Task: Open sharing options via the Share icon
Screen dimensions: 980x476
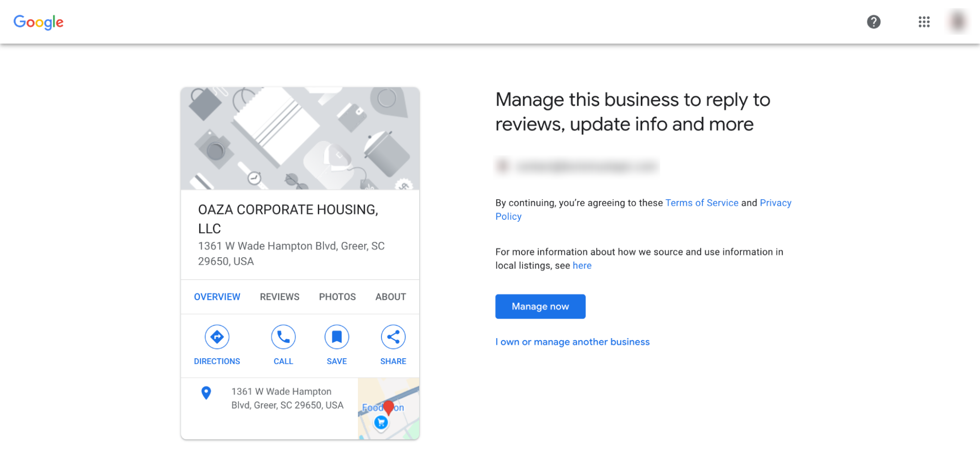Action: [x=393, y=337]
